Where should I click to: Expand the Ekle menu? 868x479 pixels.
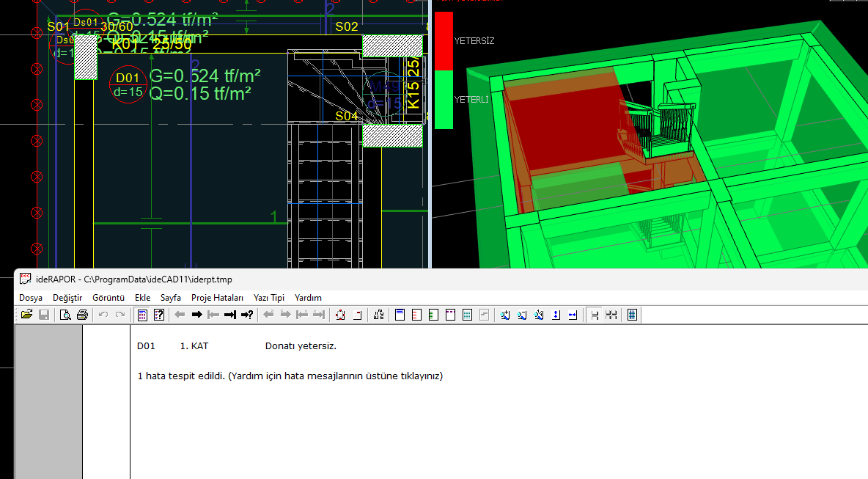click(142, 298)
